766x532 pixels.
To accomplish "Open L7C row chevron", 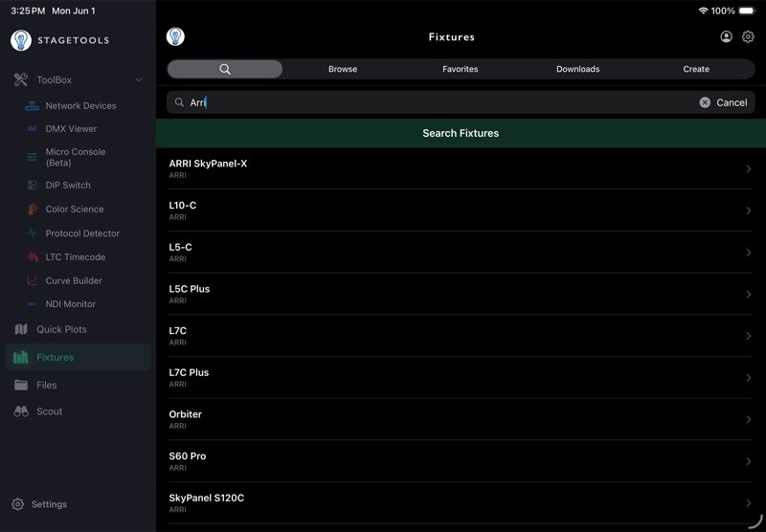I will pos(749,336).
